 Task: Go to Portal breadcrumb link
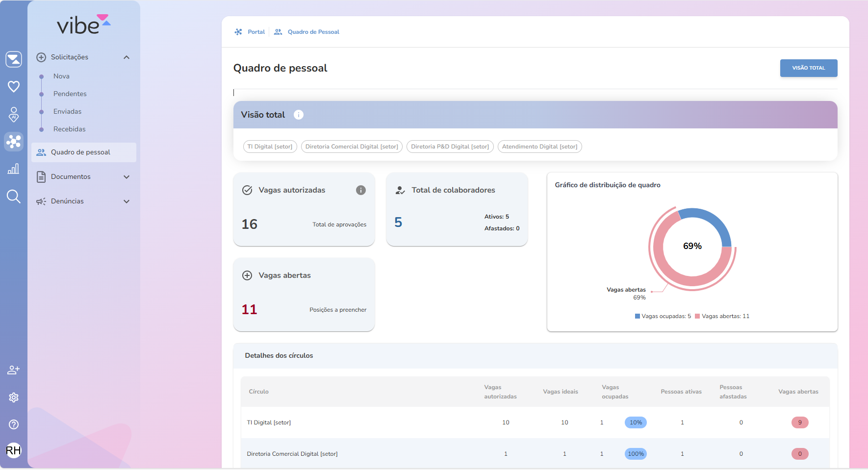click(256, 32)
